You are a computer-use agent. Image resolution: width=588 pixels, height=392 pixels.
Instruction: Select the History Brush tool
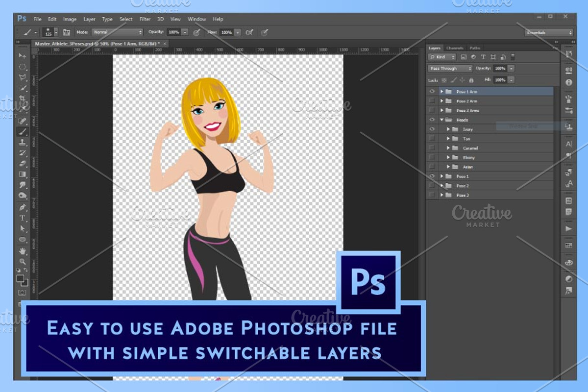[x=23, y=153]
